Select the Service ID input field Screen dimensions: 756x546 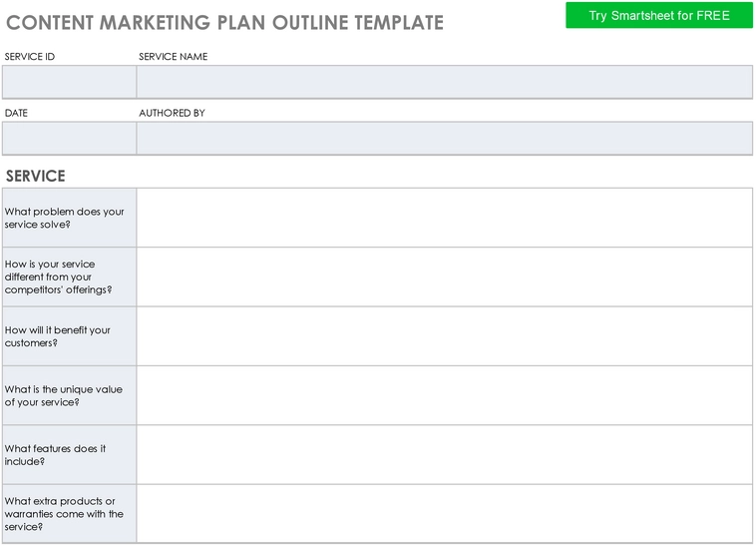[70, 82]
